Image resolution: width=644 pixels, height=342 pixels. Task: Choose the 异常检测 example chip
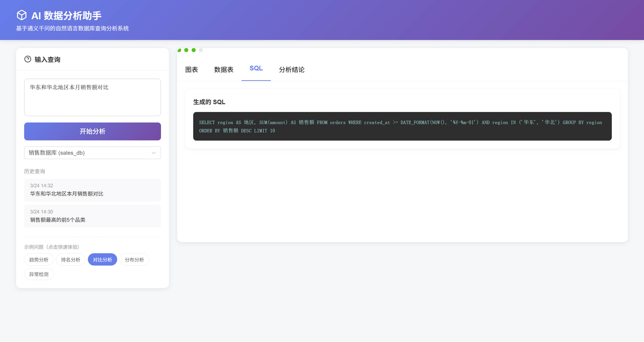click(x=39, y=274)
